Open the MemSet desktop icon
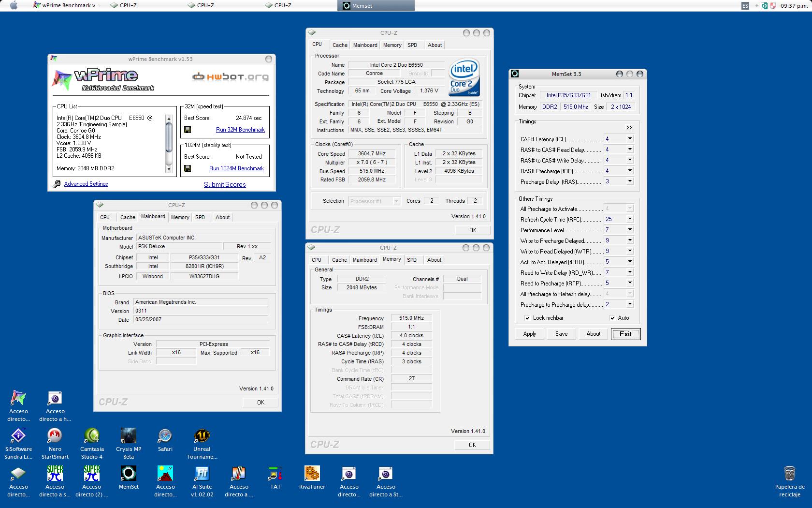This screenshot has width=812, height=508. [129, 474]
